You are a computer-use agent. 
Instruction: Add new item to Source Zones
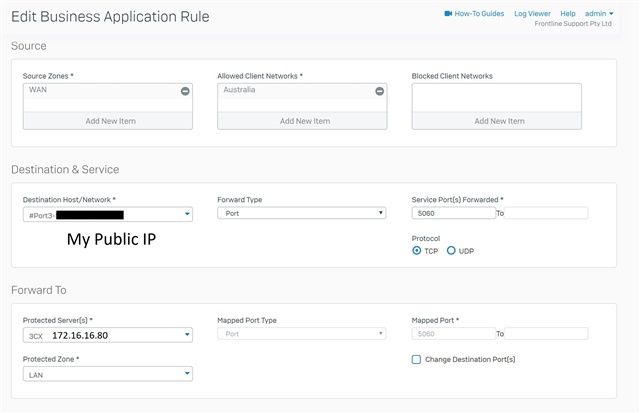108,121
